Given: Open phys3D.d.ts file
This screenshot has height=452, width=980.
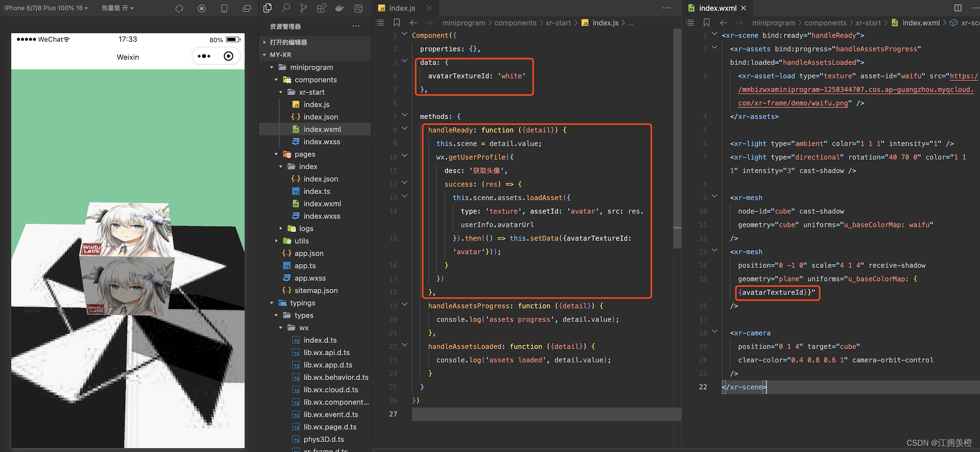Looking at the screenshot, I should point(323,439).
